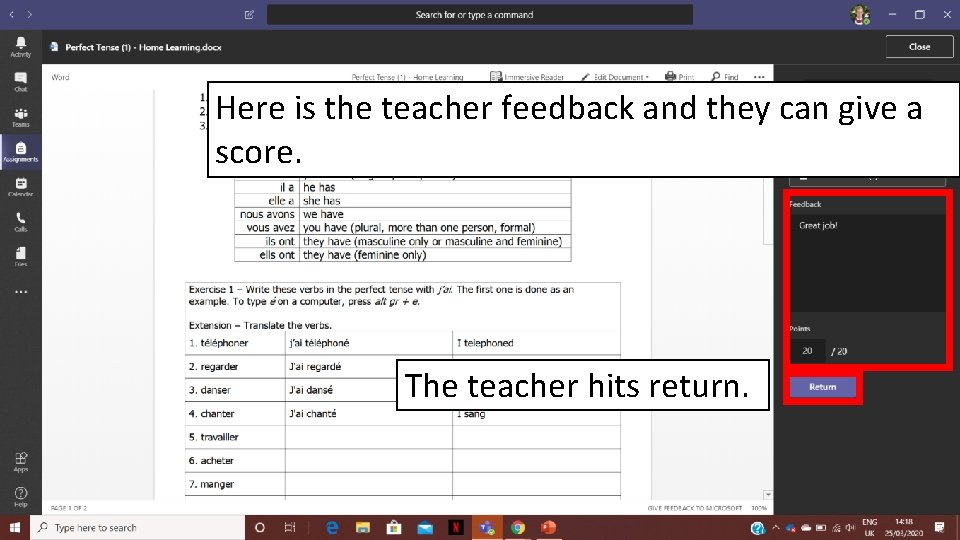Click the search or command bar
The height and width of the screenshot is (540, 960).
(479, 15)
